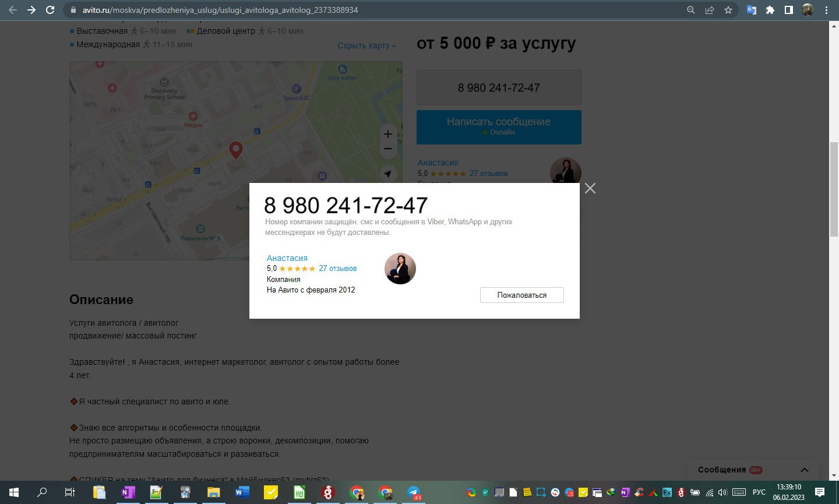Click the text На Авито с февраля 2012
Screen dimensions: 839x504
pos(311,290)
